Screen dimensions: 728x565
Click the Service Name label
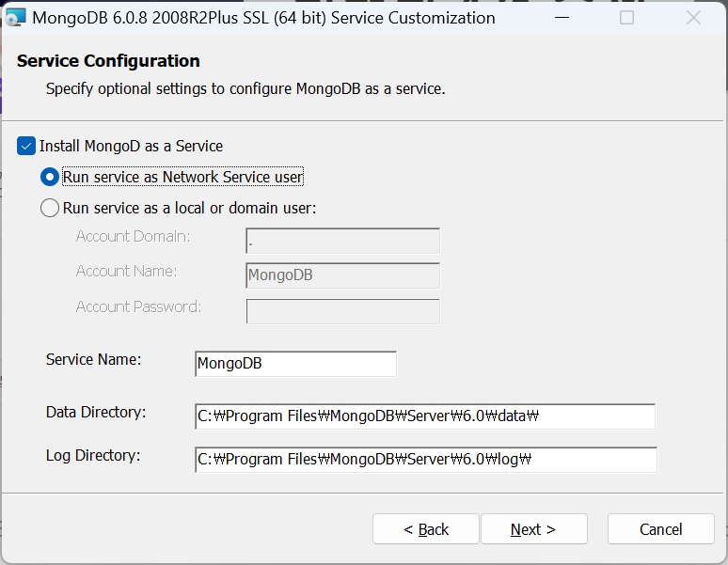pyautogui.click(x=93, y=359)
